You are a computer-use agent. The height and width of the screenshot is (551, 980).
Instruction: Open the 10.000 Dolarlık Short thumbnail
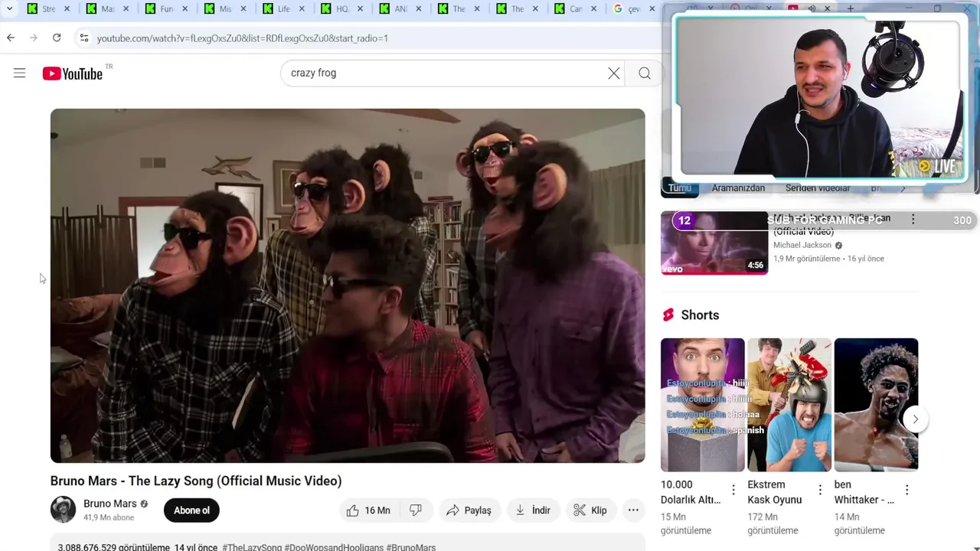(703, 405)
